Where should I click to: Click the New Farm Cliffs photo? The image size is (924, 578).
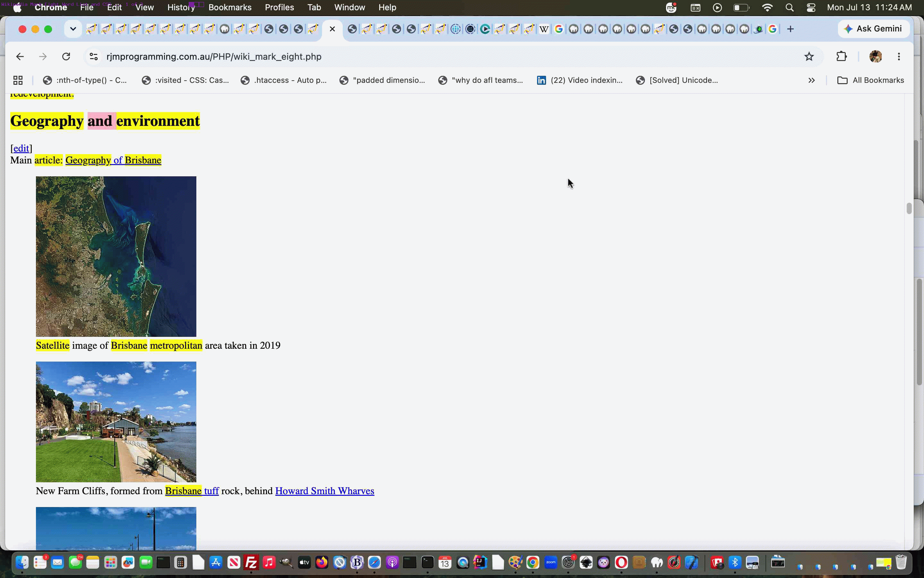pos(116,422)
